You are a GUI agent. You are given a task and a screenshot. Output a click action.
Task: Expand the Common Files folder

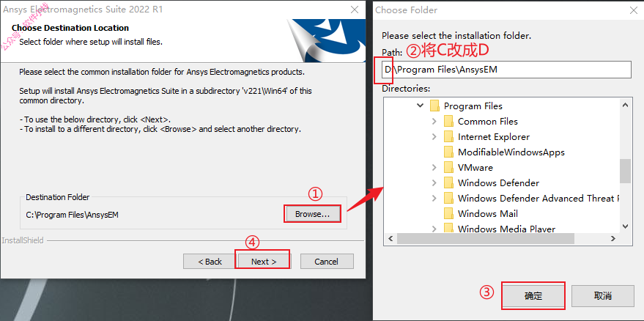tap(434, 121)
